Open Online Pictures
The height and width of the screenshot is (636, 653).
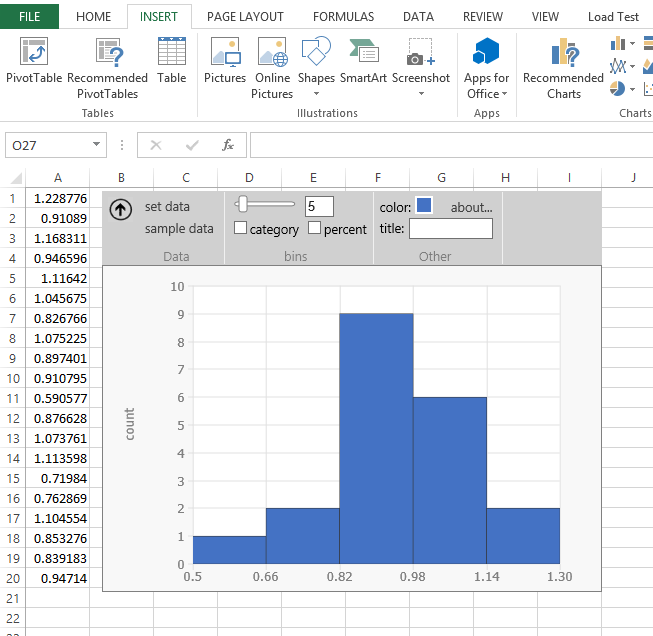[x=272, y=53]
